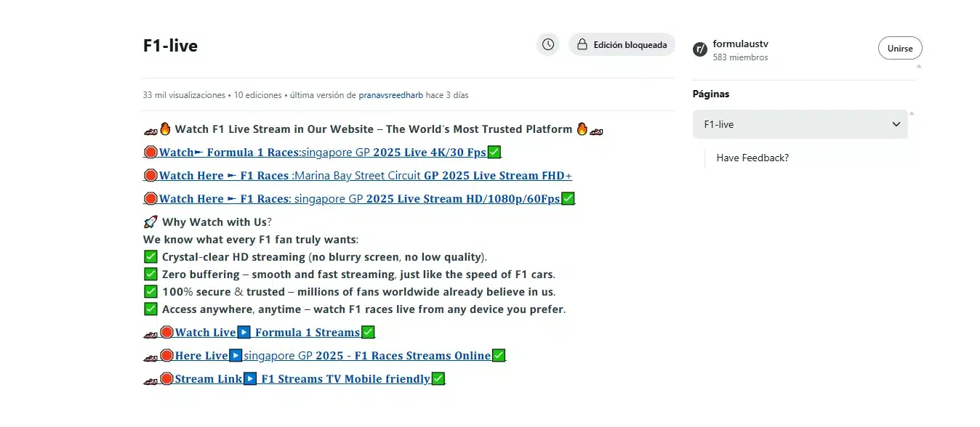Expand the F1-live pages dropdown
This screenshot has width=980, height=427.
point(800,124)
